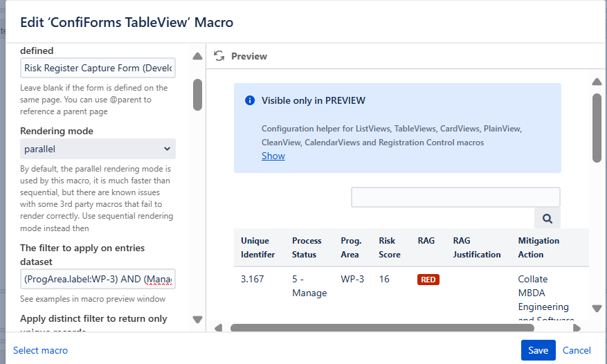
Task: Open the Rendering mode dropdown
Action: (98, 149)
